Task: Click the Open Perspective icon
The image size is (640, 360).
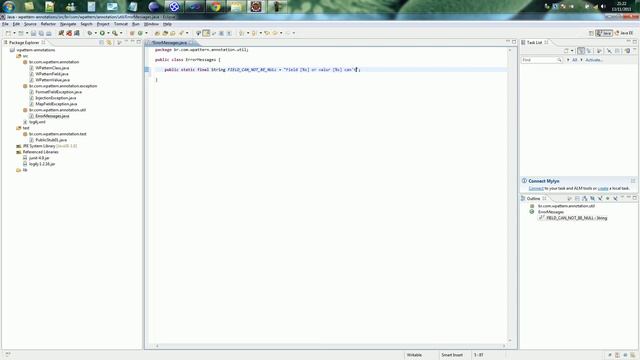Action: coord(591,33)
